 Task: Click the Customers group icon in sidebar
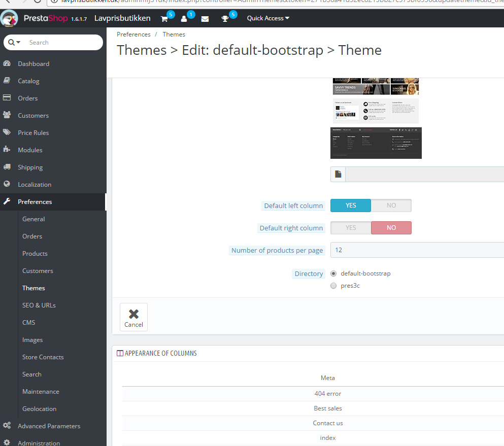[7, 115]
